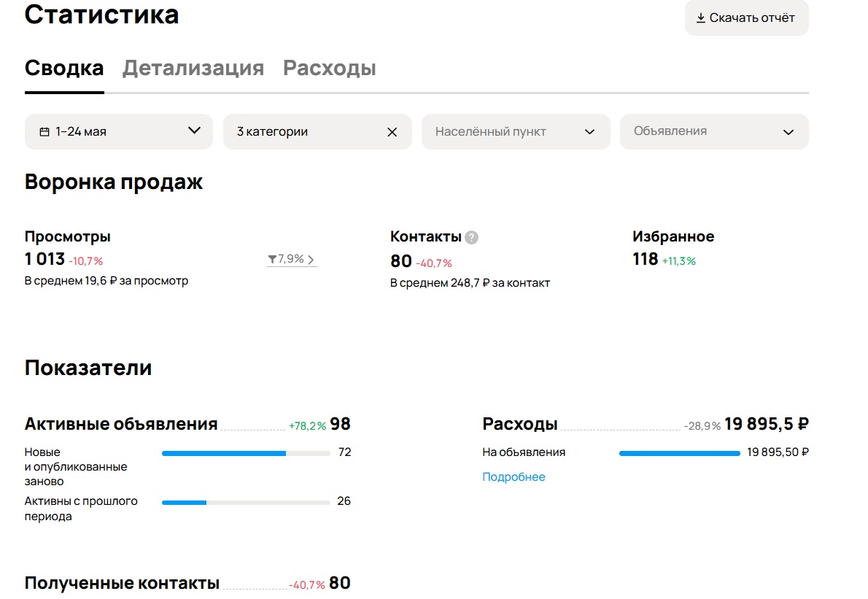The height and width of the screenshot is (599, 868).
Task: Open the Расходы tab
Action: coord(330,68)
